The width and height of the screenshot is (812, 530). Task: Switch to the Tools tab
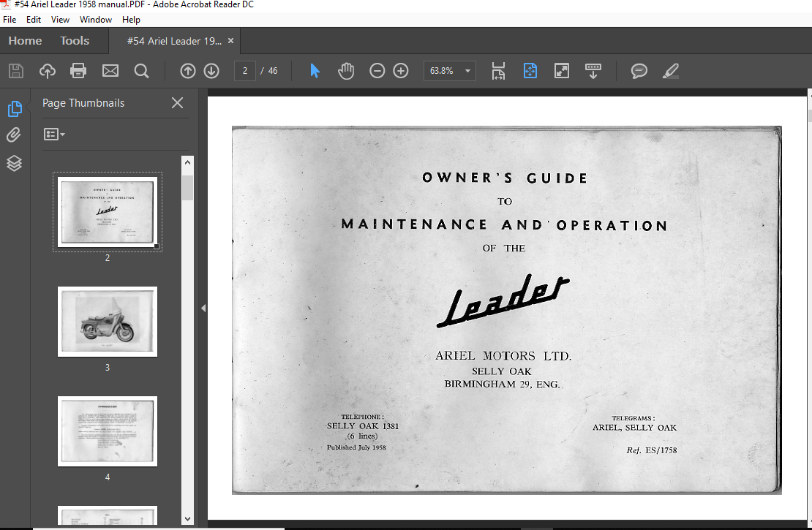pos(75,41)
